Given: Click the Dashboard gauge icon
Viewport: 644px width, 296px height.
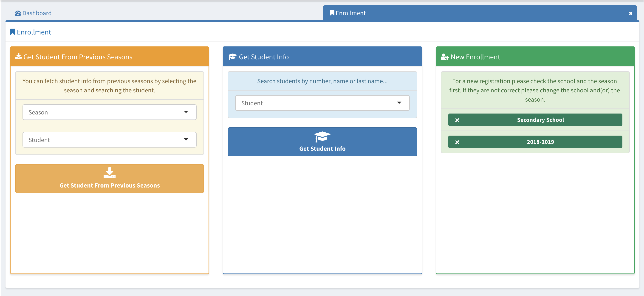Looking at the screenshot, I should coord(18,13).
